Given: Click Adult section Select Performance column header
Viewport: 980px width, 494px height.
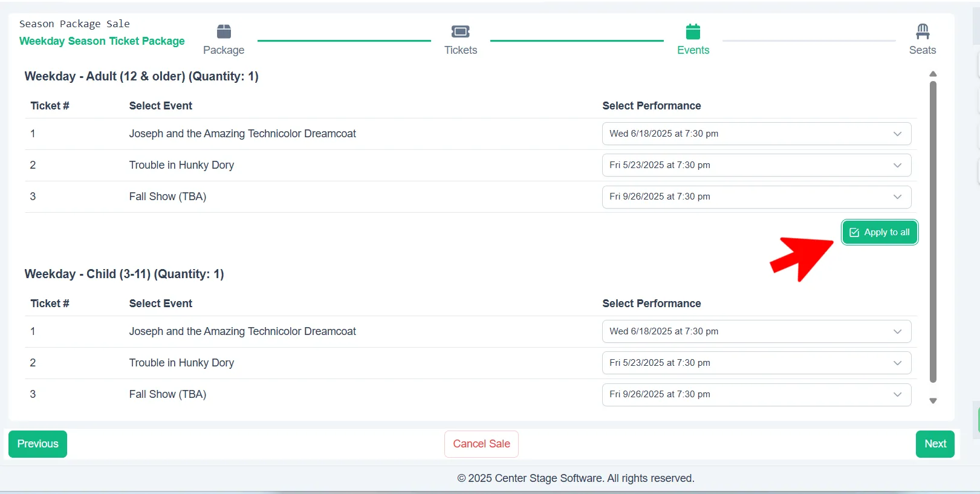Looking at the screenshot, I should [x=652, y=106].
